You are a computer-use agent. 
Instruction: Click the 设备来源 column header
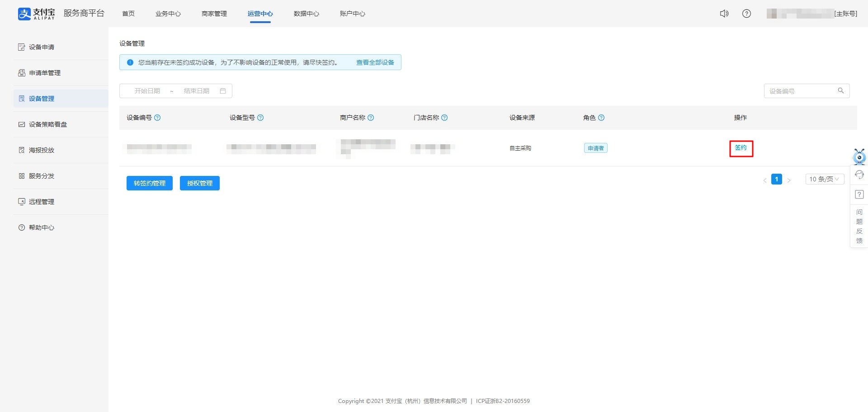point(522,118)
